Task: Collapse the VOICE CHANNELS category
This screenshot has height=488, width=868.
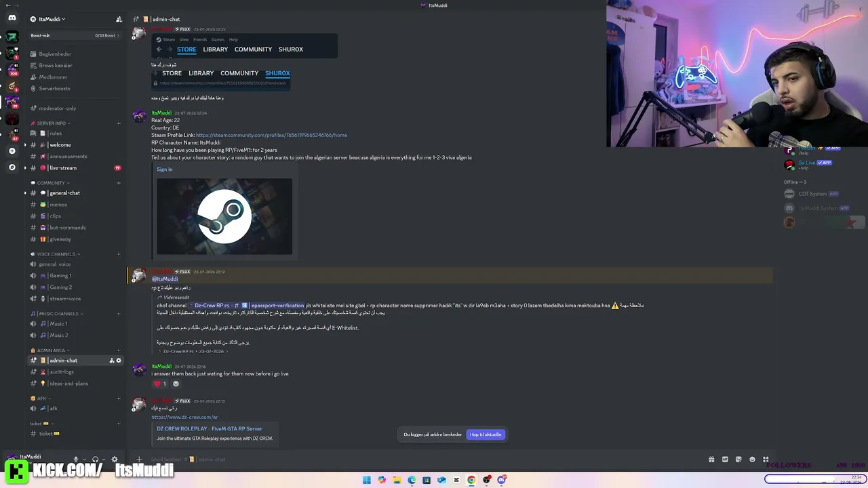Action: tap(56, 254)
